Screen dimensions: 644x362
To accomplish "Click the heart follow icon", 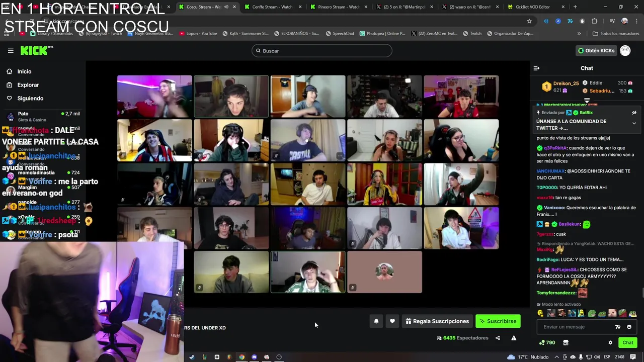I will click(392, 321).
